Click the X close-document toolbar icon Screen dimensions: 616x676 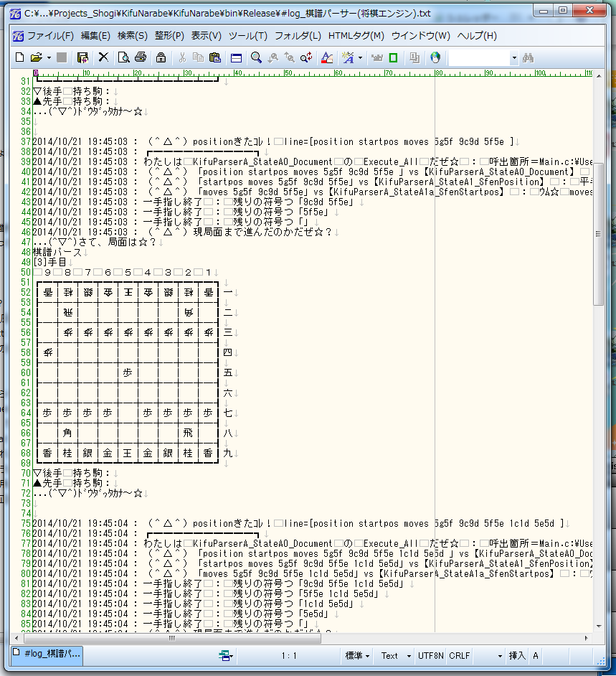103,57
